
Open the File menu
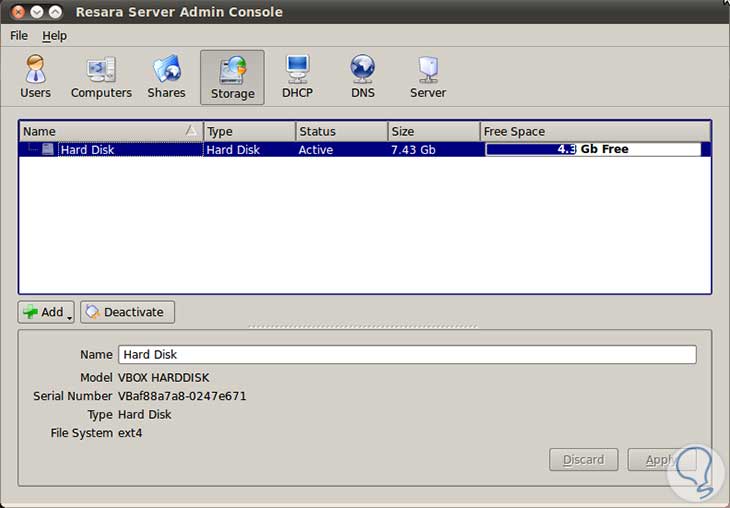pos(19,36)
